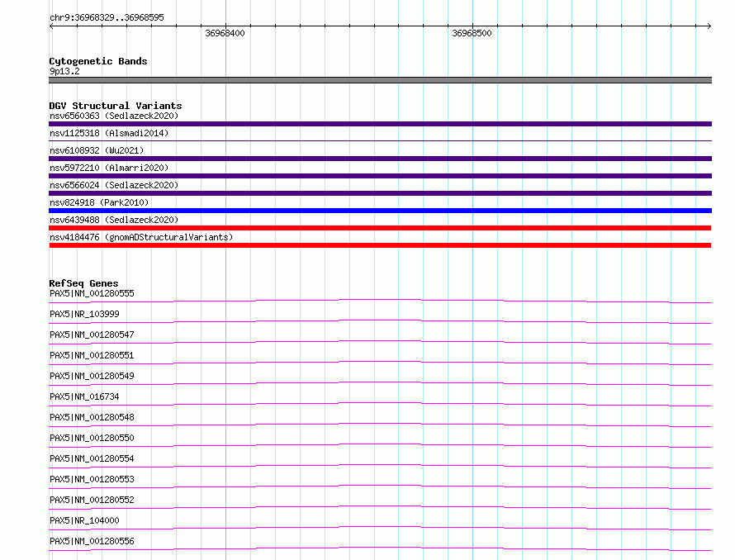Select transcript PAX5|NM_001280555
Image resolution: width=735 pixels, height=560 pixels.
click(x=92, y=293)
